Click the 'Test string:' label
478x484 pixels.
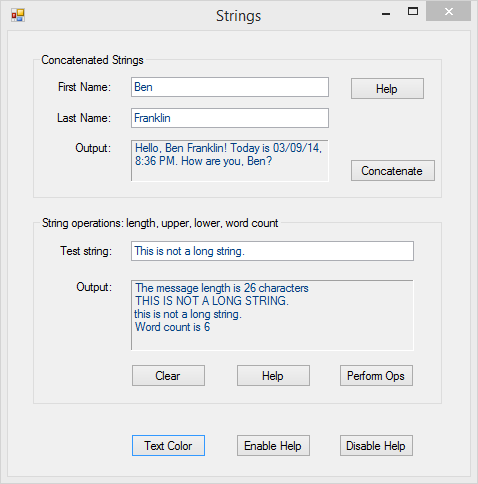tap(86, 251)
